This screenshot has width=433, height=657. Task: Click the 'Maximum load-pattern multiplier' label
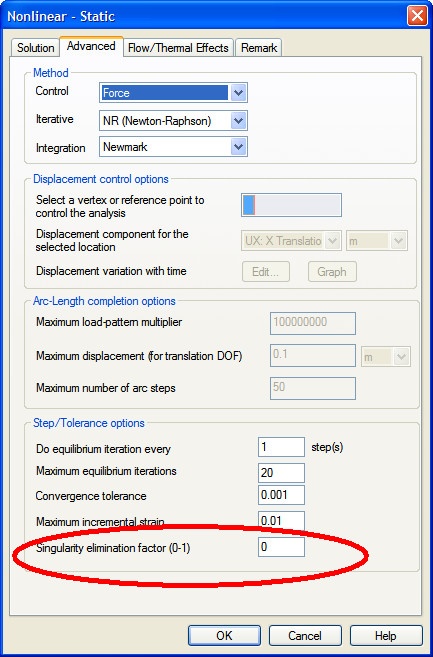[x=109, y=323]
